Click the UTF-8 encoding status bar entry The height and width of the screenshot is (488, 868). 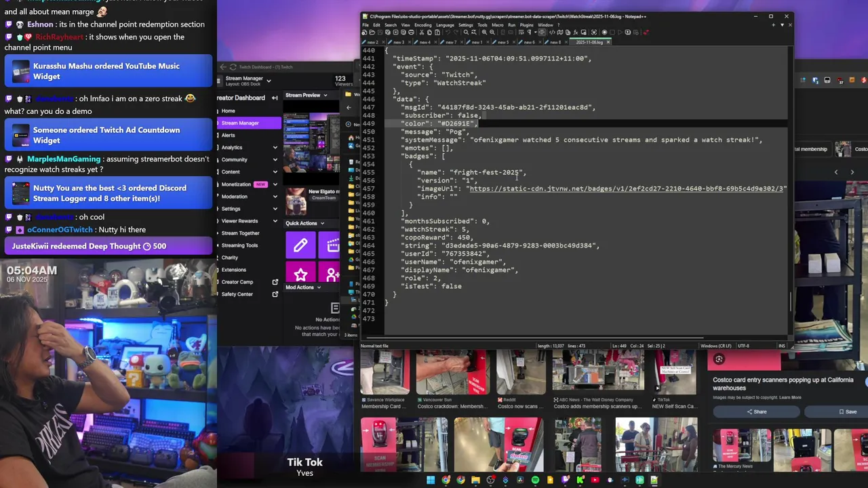click(743, 346)
